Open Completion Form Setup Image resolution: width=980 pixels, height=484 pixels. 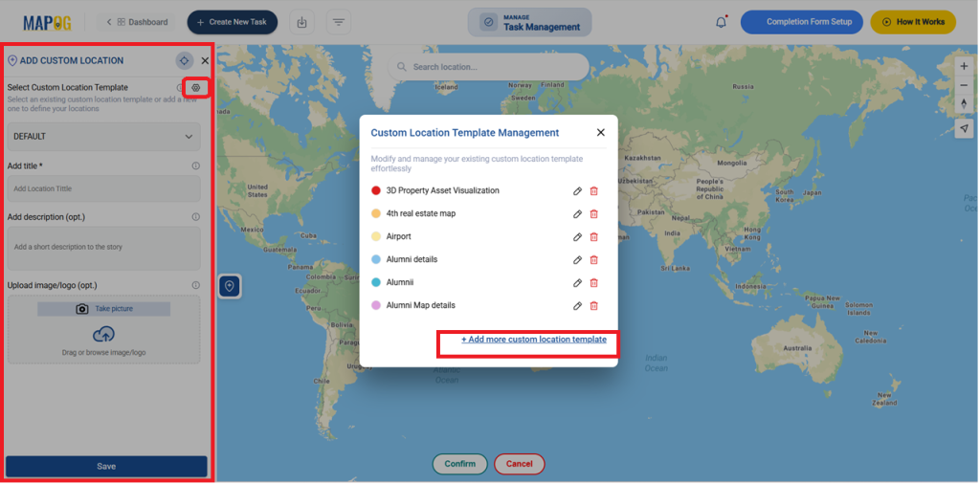(x=802, y=22)
